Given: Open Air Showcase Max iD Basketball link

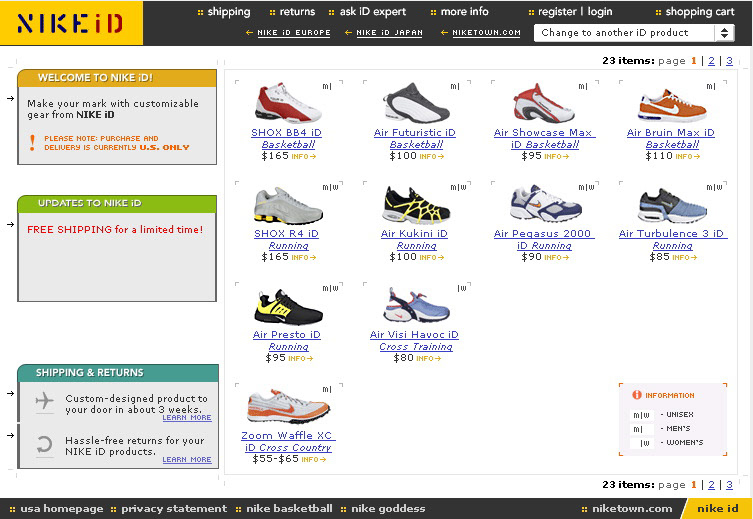Looking at the screenshot, I should pos(545,138).
